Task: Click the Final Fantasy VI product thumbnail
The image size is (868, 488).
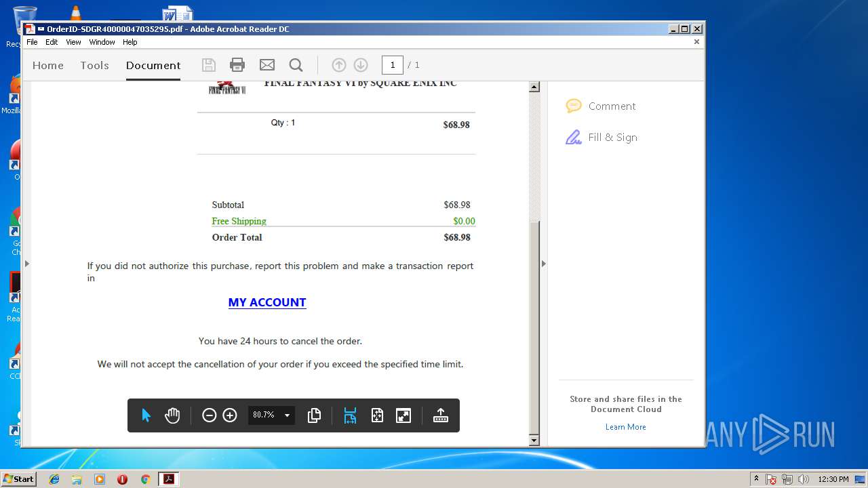Action: pyautogui.click(x=227, y=88)
